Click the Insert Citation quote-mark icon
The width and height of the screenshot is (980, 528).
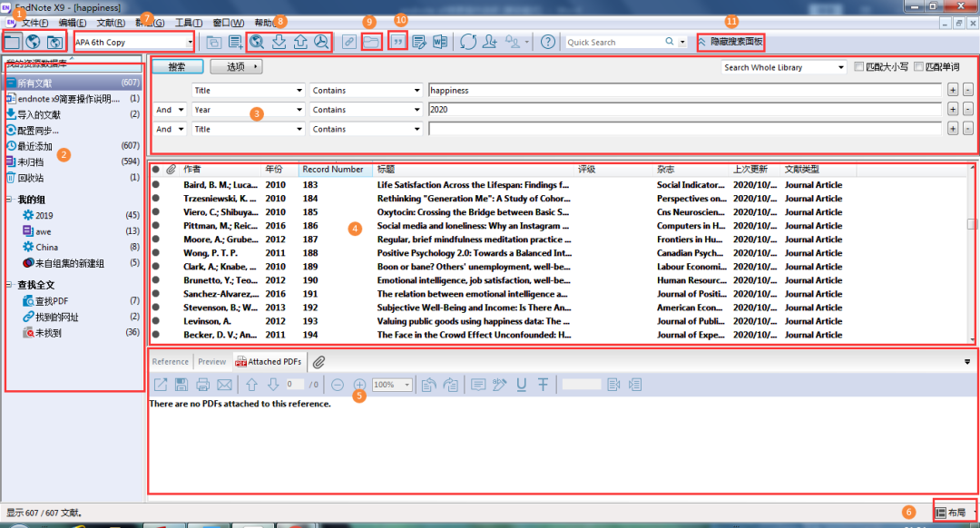pyautogui.click(x=397, y=42)
